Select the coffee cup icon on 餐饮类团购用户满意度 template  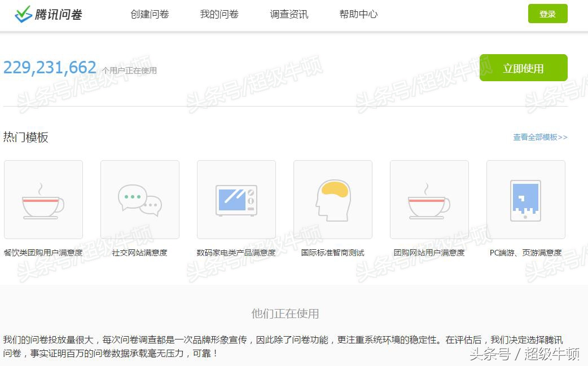tap(43, 199)
